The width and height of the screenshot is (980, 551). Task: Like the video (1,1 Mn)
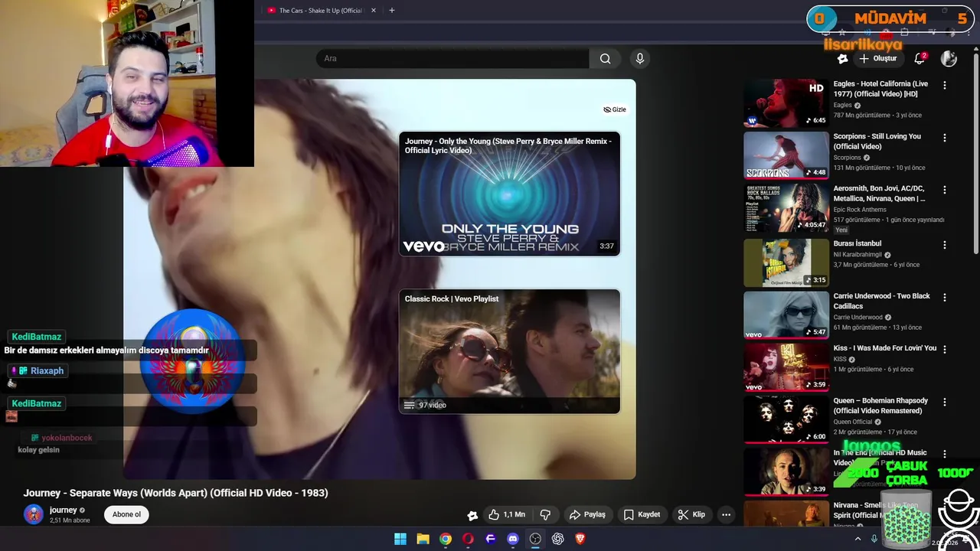pyautogui.click(x=507, y=514)
